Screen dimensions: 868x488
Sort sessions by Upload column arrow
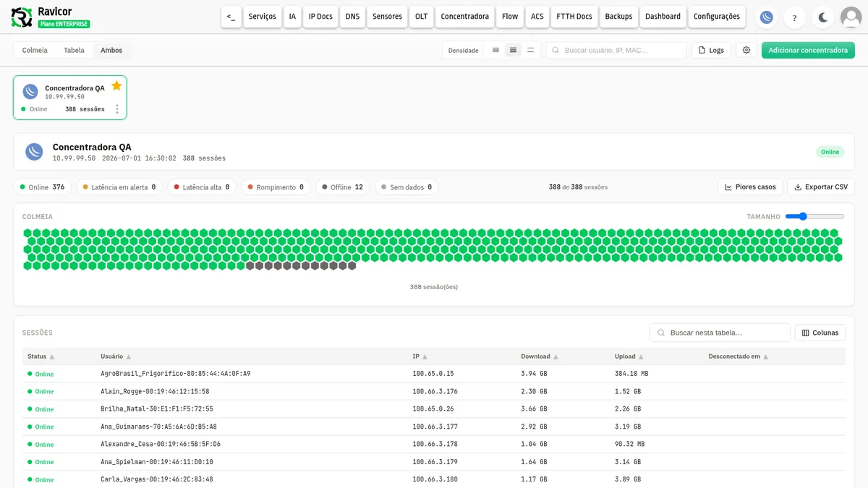point(641,357)
